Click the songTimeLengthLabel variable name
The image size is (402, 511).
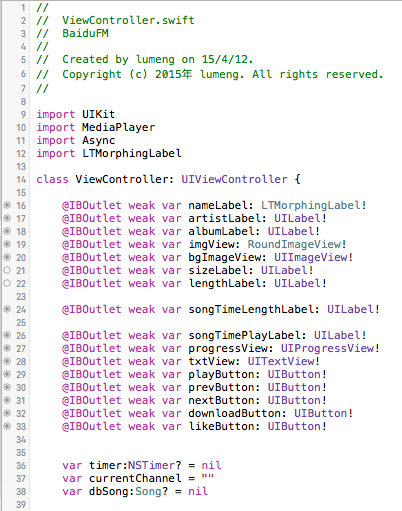251,309
